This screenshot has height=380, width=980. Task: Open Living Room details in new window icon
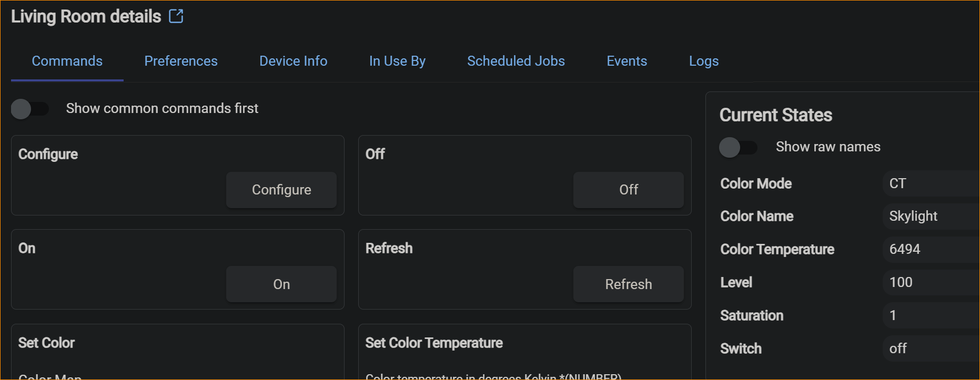coord(176,16)
